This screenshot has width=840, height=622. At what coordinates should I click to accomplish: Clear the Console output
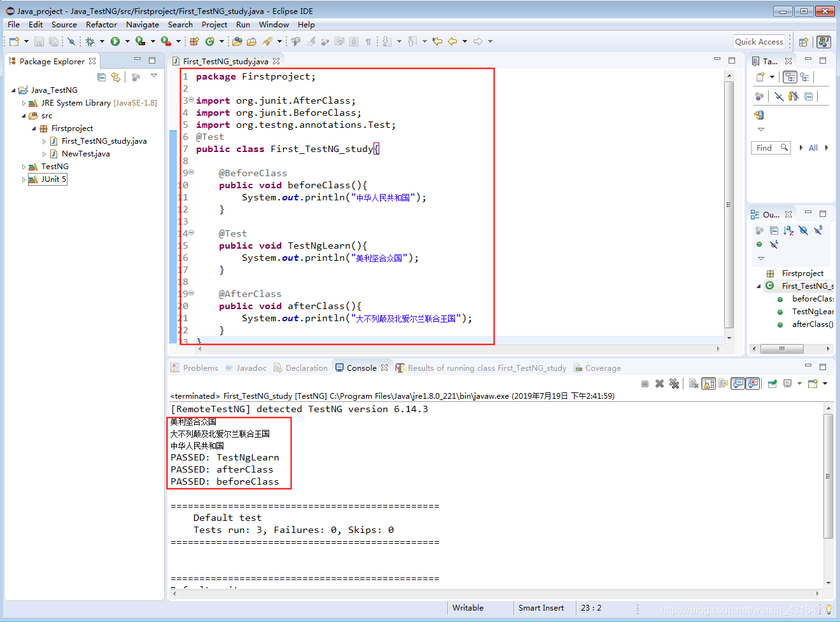tap(692, 383)
